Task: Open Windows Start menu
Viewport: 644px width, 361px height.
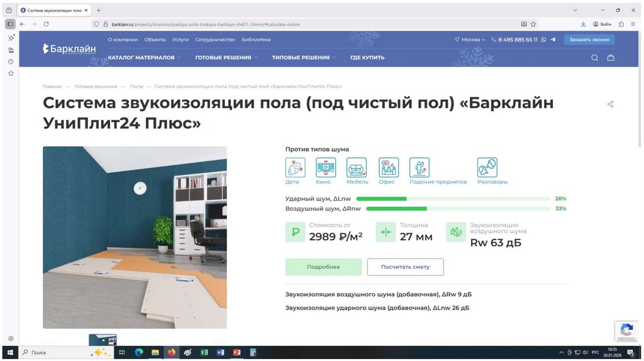Action: point(10,352)
